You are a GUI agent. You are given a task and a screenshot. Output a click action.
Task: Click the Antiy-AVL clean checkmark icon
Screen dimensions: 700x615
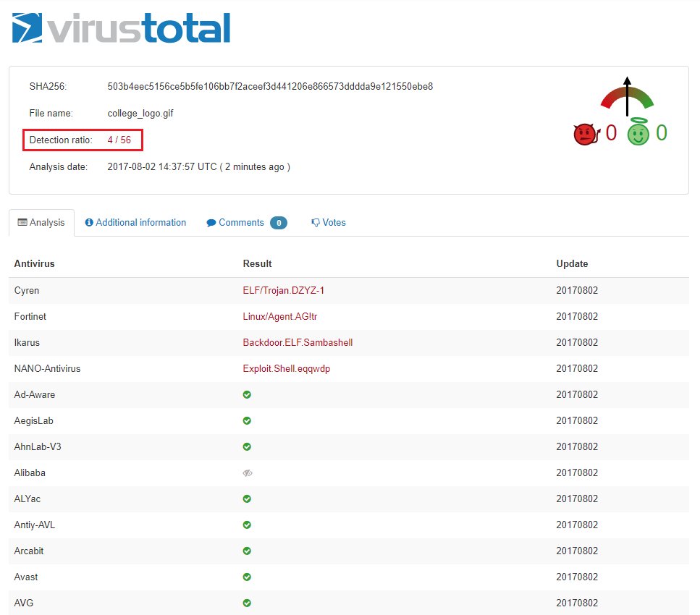(x=247, y=525)
